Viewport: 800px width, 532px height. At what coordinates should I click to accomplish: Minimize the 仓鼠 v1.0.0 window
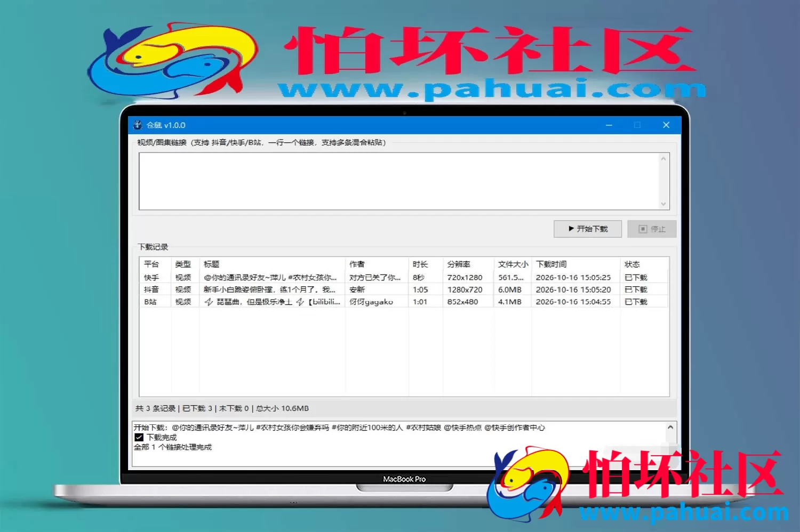pyautogui.click(x=609, y=125)
